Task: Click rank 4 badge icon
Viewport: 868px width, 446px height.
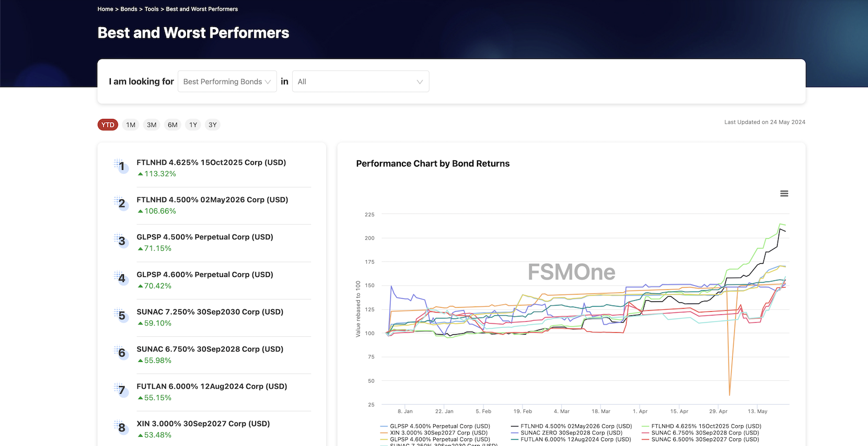Action: click(x=121, y=278)
